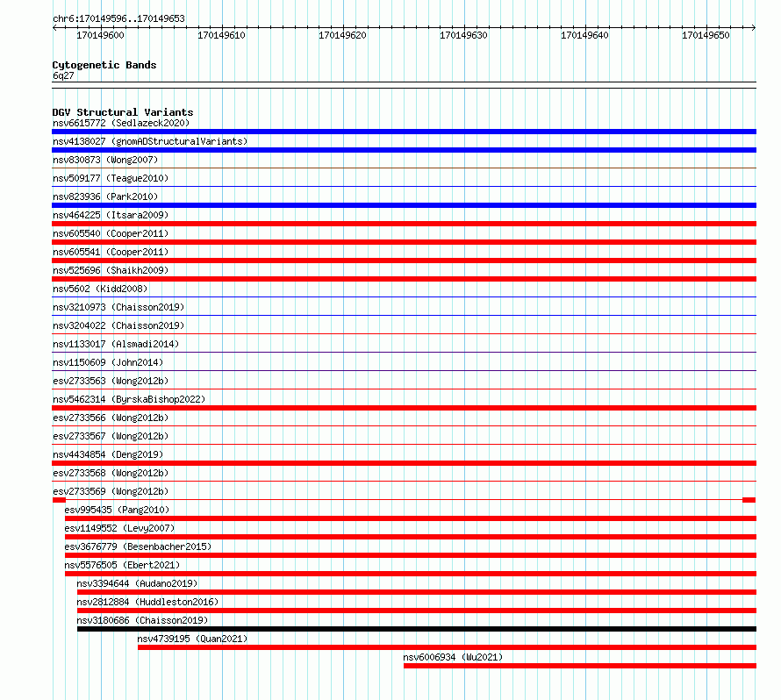
Task: Open esv3676779 (Besenbacher2015) variant
Action: 138,546
